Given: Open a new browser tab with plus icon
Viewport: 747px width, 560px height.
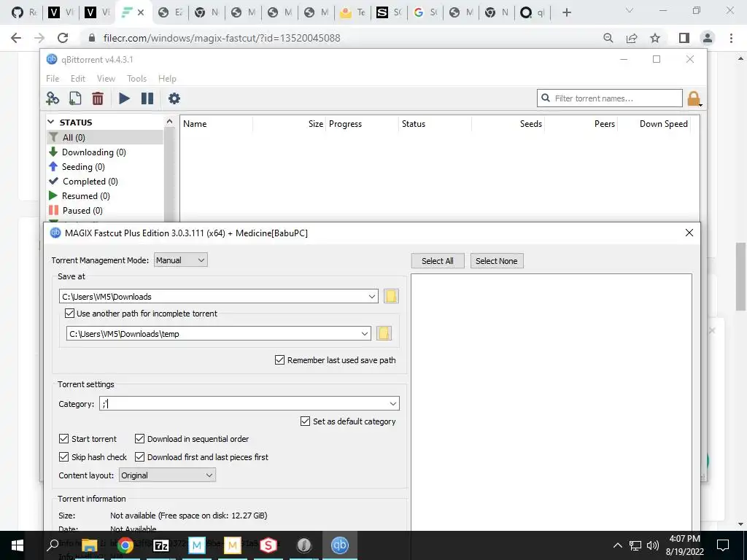Looking at the screenshot, I should [566, 12].
